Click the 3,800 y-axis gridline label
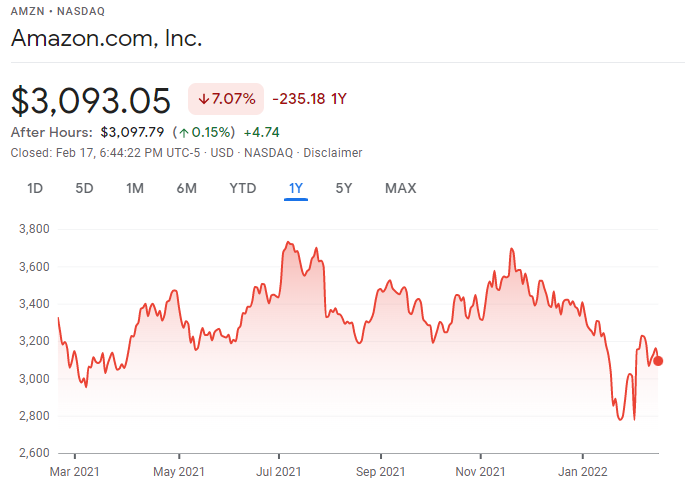The width and height of the screenshot is (685, 494). tap(34, 229)
